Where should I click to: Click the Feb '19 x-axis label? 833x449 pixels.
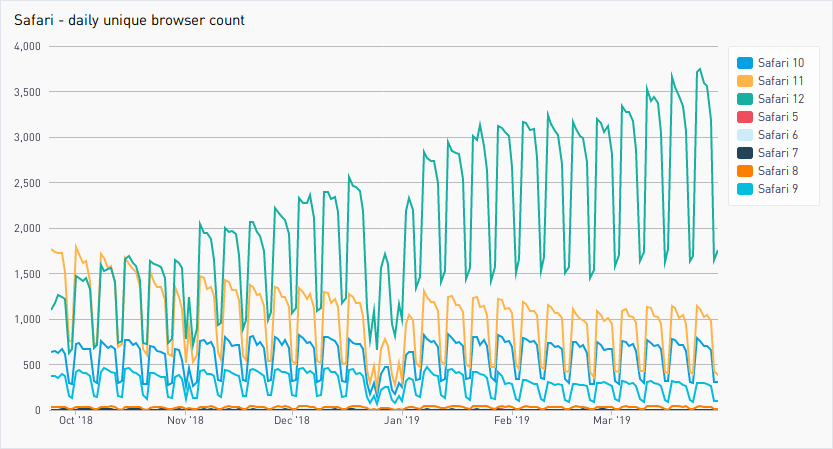[x=512, y=420]
